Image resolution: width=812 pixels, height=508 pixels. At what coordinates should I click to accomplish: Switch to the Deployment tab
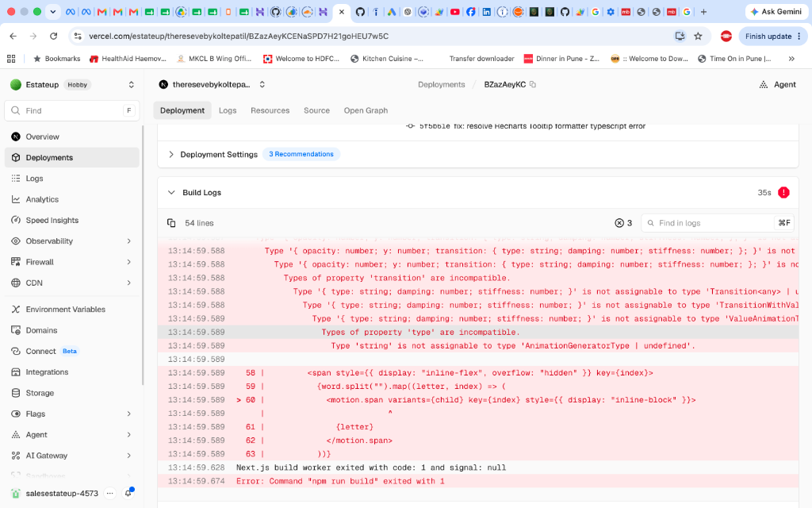182,110
